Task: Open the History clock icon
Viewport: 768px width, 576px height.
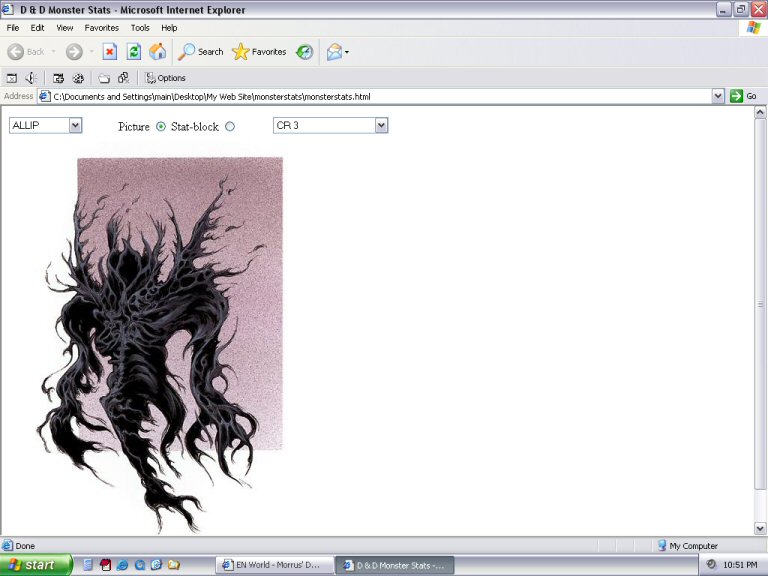Action: click(x=305, y=51)
